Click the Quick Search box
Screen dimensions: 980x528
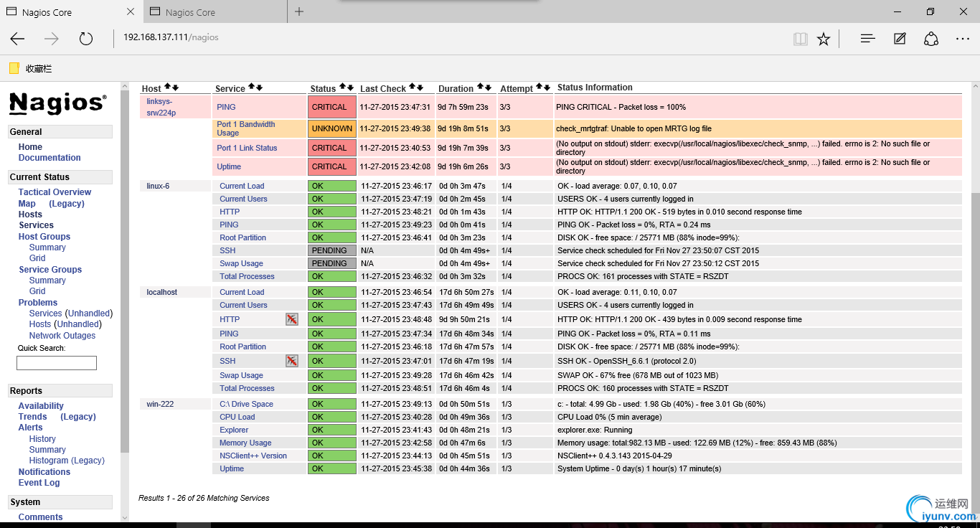(x=57, y=363)
